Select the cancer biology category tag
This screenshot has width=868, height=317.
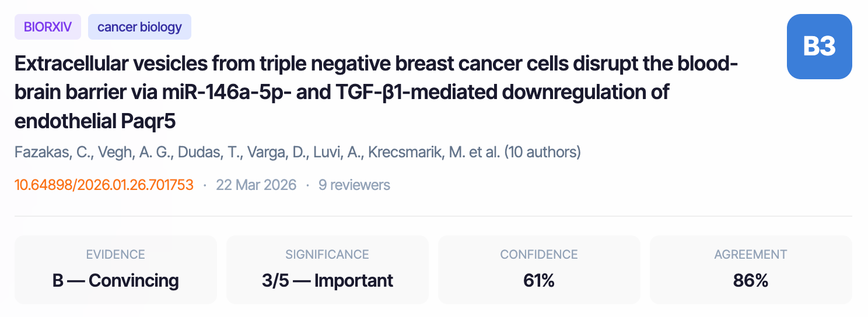coord(139,27)
